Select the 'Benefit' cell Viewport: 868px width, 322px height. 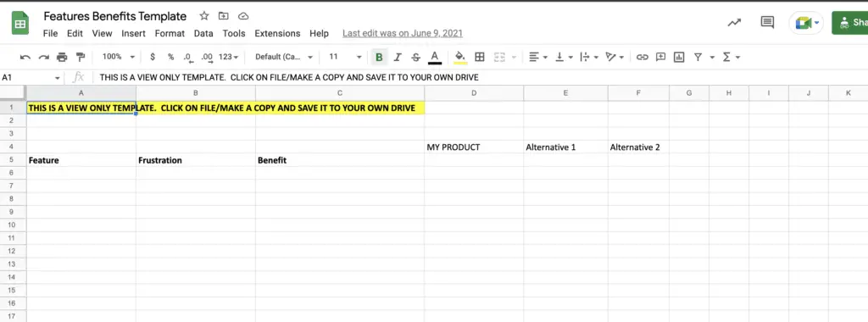[x=340, y=160]
